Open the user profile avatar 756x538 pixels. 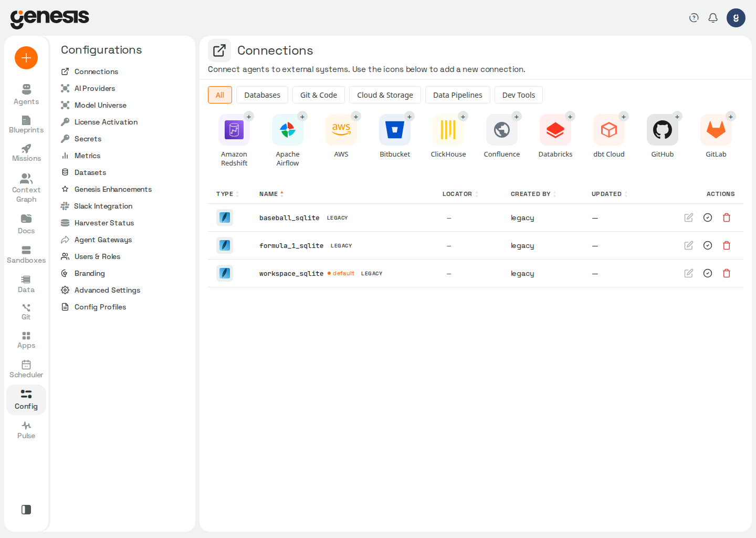[x=736, y=18]
